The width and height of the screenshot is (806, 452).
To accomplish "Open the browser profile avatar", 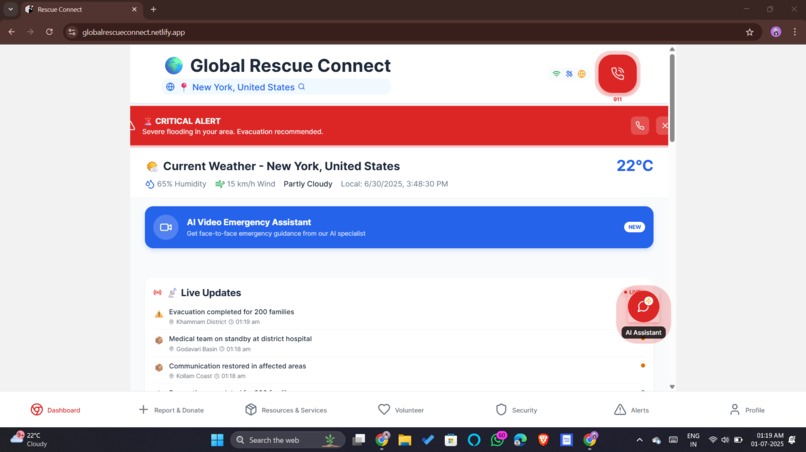I will 776,32.
